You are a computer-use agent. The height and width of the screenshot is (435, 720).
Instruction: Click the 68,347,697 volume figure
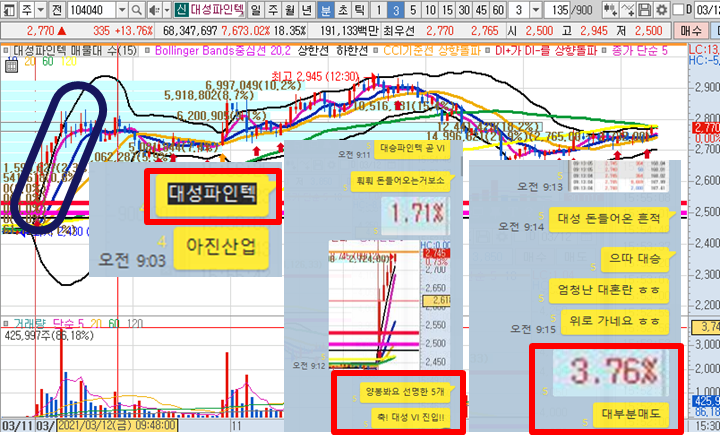[x=190, y=31]
